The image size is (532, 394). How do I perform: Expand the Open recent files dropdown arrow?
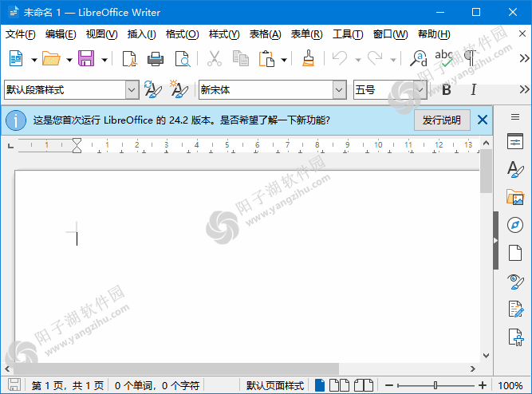[x=69, y=60]
